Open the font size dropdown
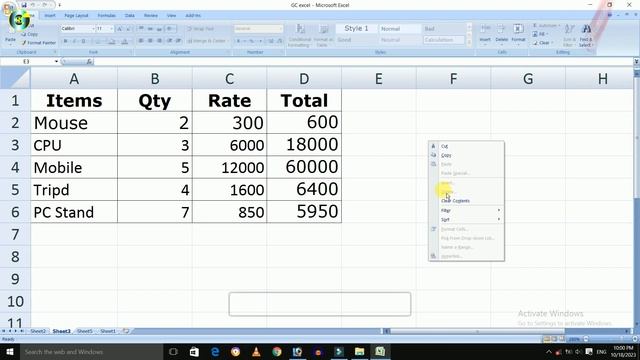 coord(111,29)
